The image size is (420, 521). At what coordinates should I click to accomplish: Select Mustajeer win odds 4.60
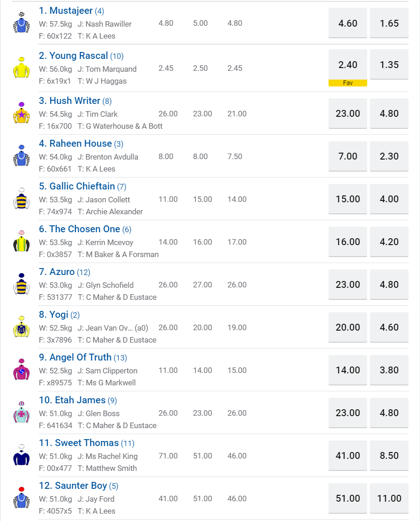tap(348, 23)
